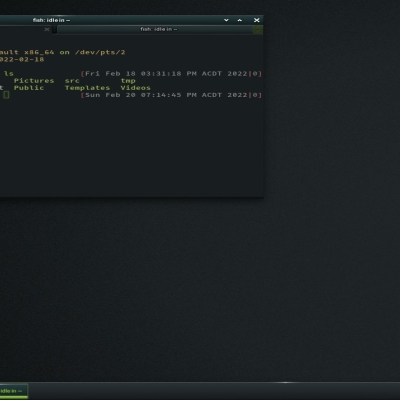Click the '/dev/pts/2' text
This screenshot has height=400, width=400.
pyautogui.click(x=100, y=52)
